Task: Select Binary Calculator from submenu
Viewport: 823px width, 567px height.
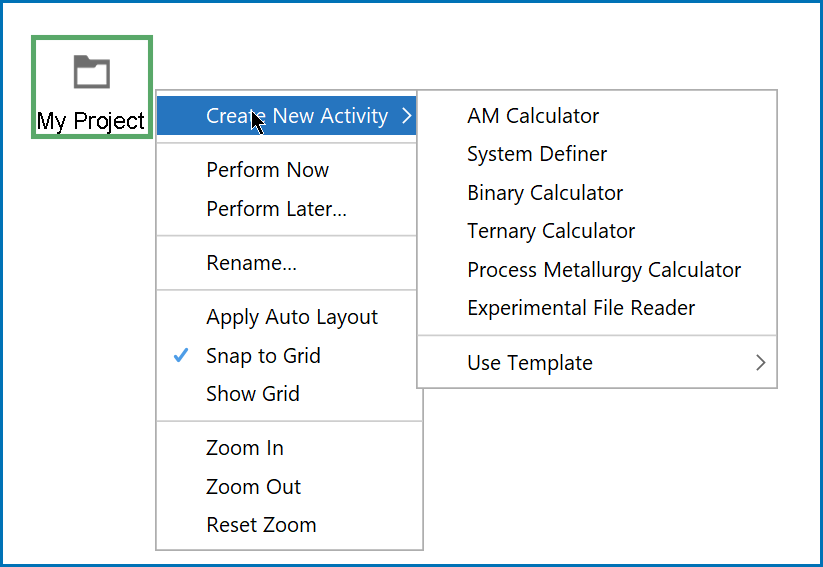Action: (x=597, y=193)
